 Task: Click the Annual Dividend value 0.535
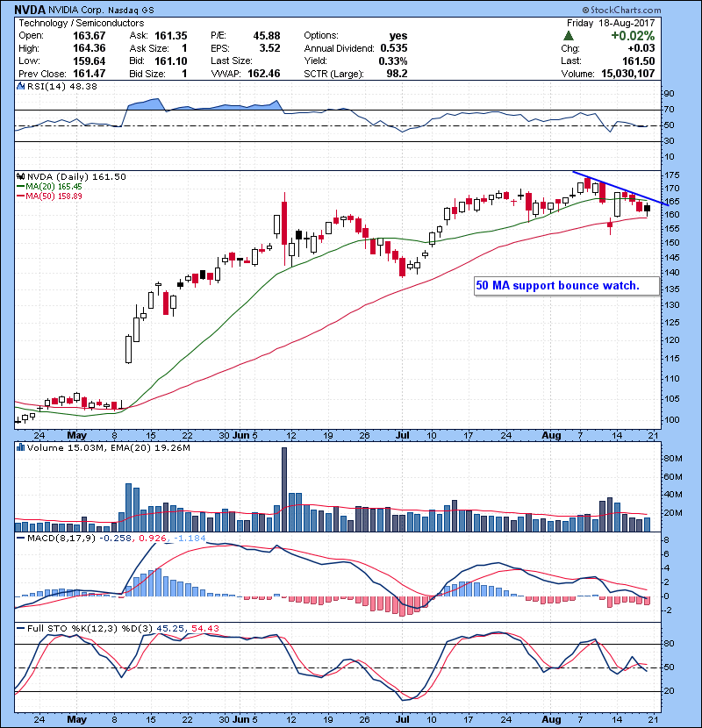pos(393,48)
